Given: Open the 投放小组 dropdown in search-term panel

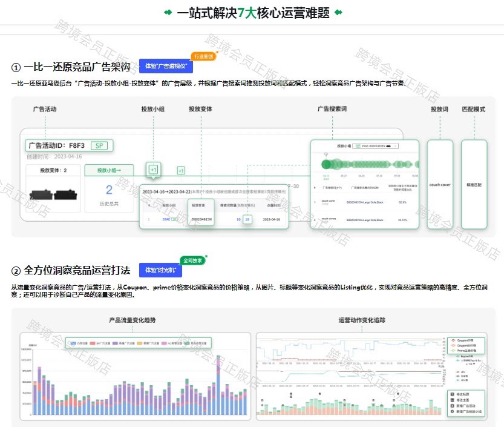Looking at the screenshot, I should click(375, 146).
